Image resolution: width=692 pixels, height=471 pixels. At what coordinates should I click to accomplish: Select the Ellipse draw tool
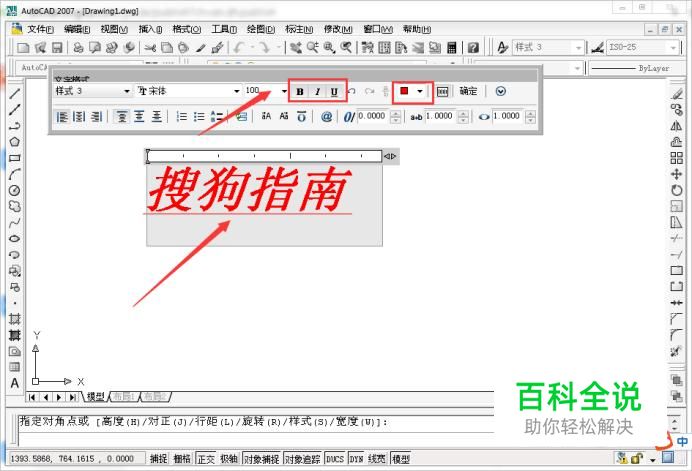(15, 239)
